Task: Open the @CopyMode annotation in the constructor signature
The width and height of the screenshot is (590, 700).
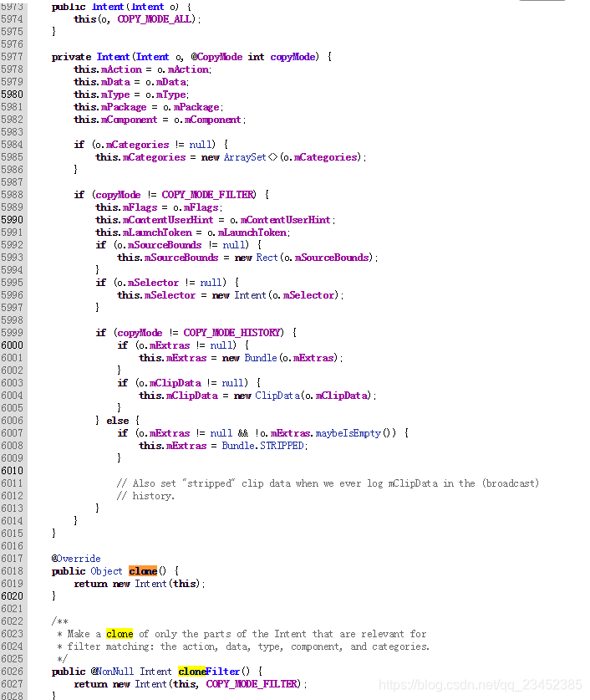Action: coord(216,57)
